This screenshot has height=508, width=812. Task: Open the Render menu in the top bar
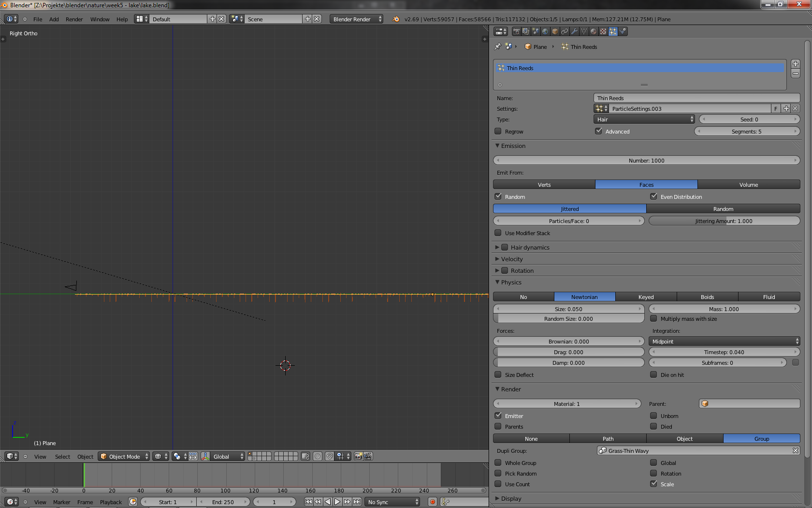tap(74, 19)
